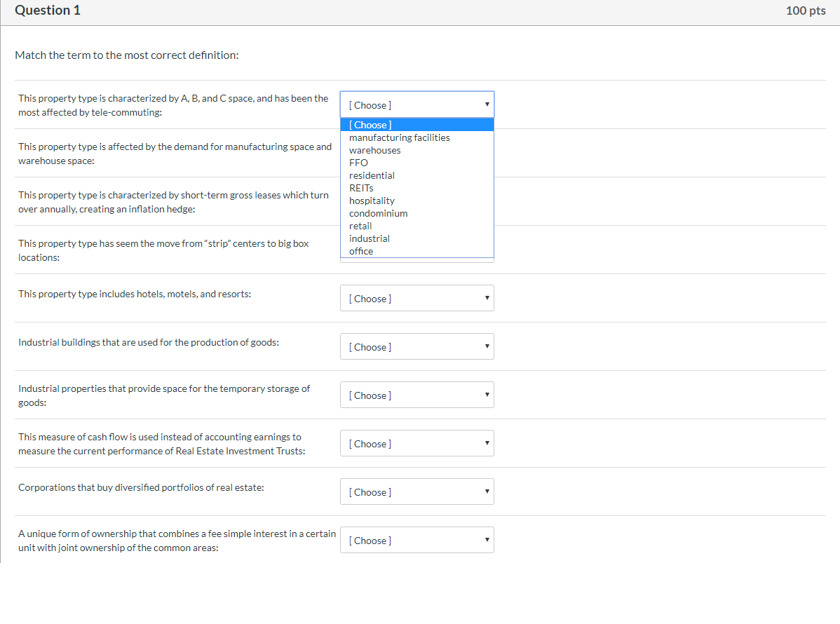Open the dropdown for production of goods buildings
Screen dimensions: 840x624
pyautogui.click(x=416, y=346)
